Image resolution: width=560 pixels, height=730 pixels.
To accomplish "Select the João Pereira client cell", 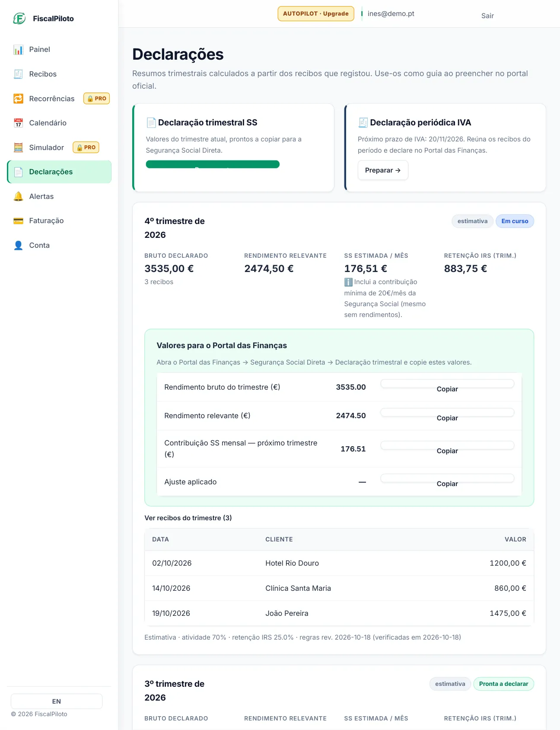I will (x=287, y=613).
